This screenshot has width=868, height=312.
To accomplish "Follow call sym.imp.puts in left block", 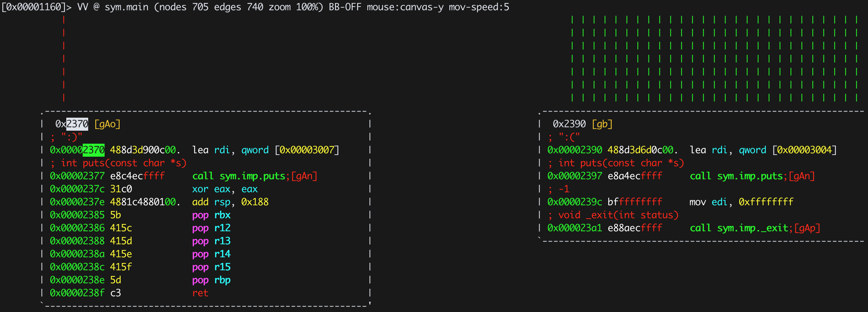I will [x=239, y=176].
